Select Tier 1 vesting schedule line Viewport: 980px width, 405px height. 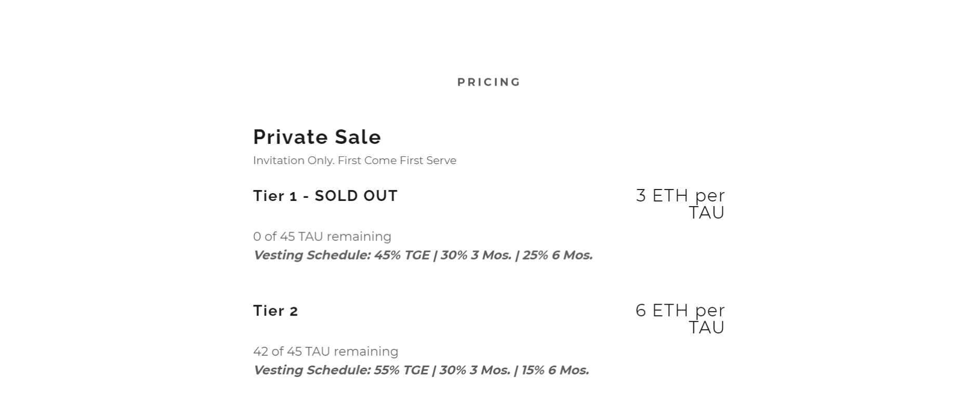click(x=423, y=255)
